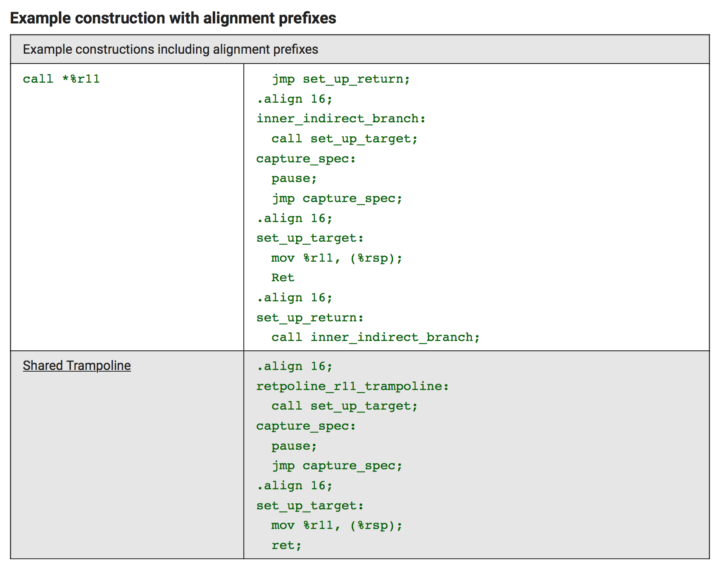
Task: Open the Shared Trampoline link
Action: point(77,366)
